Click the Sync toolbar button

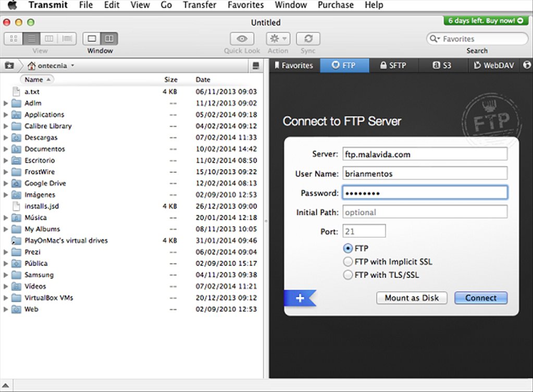[x=308, y=39]
